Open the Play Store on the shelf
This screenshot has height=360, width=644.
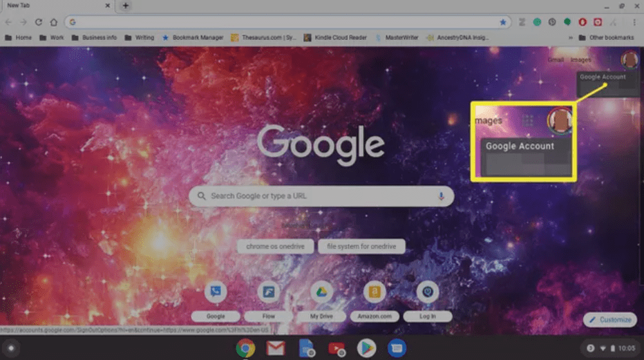point(366,348)
